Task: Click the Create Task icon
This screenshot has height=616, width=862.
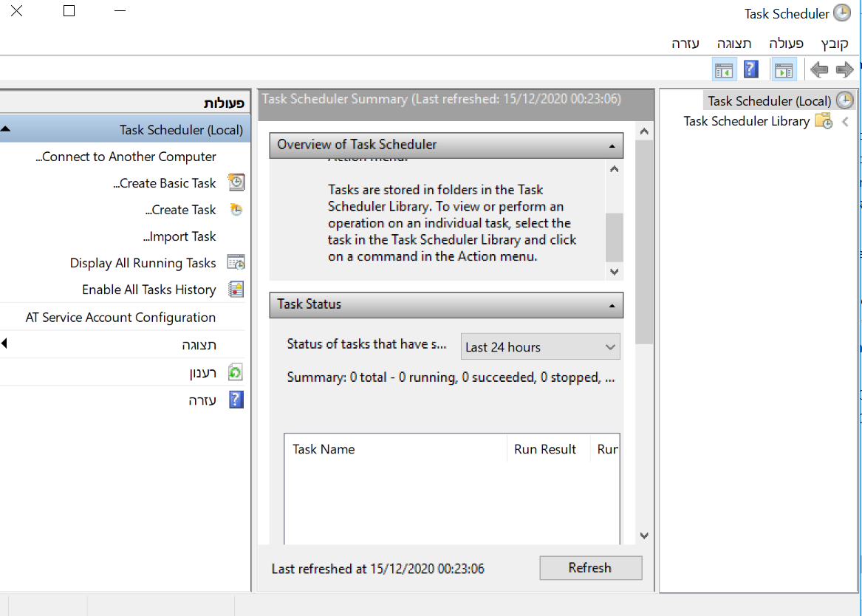Action: (236, 209)
